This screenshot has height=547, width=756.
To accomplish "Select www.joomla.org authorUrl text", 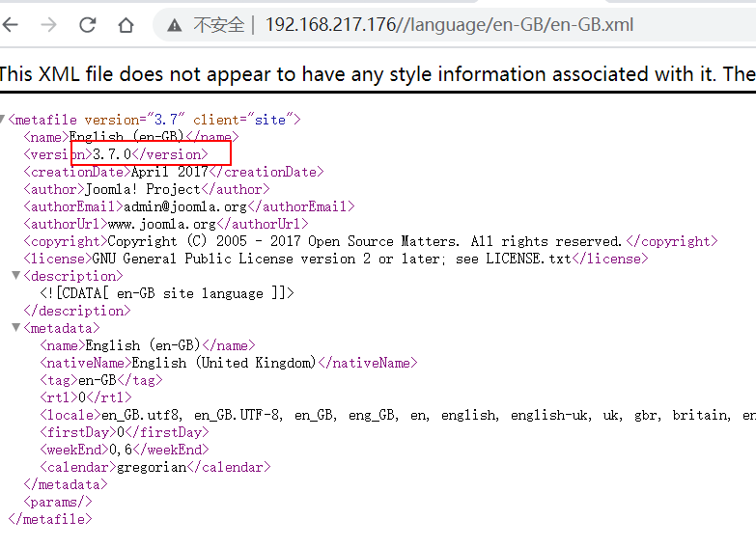I will 162,224.
